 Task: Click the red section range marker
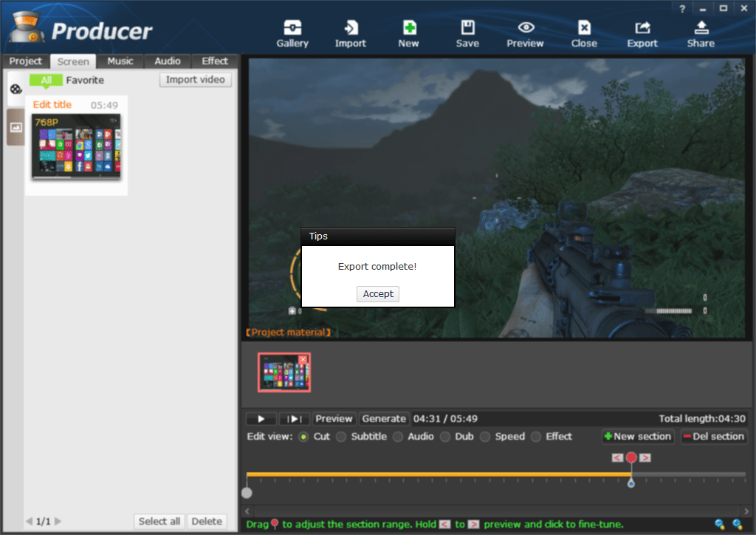tap(631, 458)
